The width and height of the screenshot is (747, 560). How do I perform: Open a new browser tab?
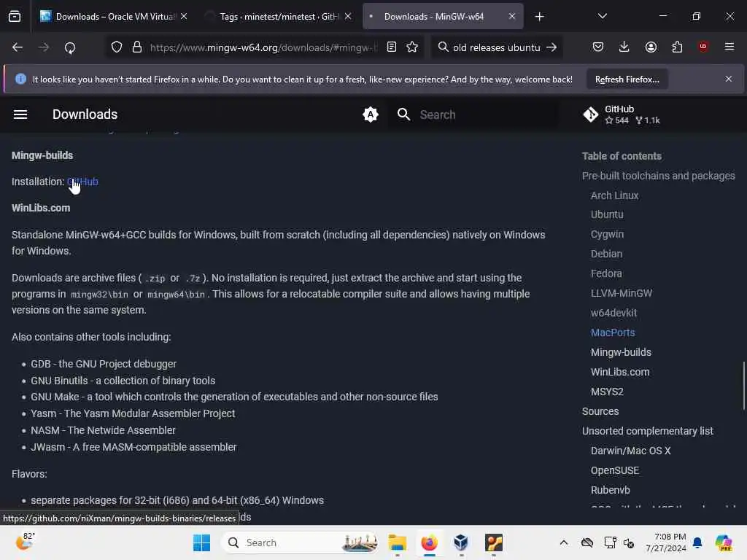(539, 17)
